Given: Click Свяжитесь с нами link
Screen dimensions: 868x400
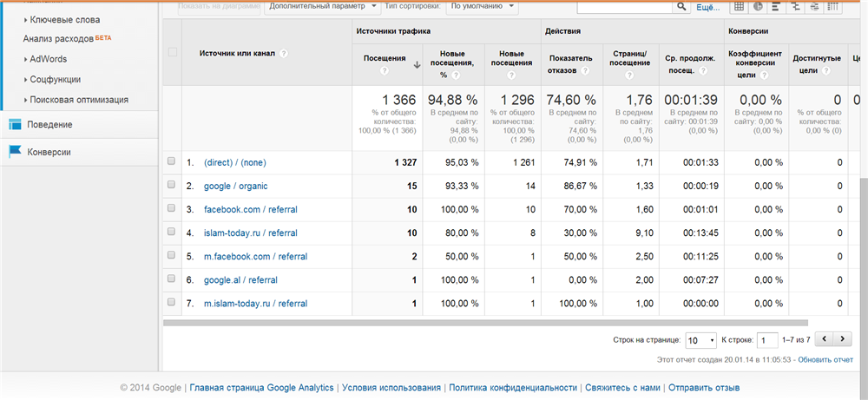Looking at the screenshot, I should 622,388.
